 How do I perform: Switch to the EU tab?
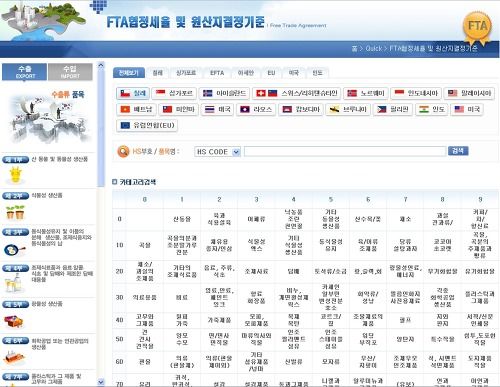(x=271, y=73)
